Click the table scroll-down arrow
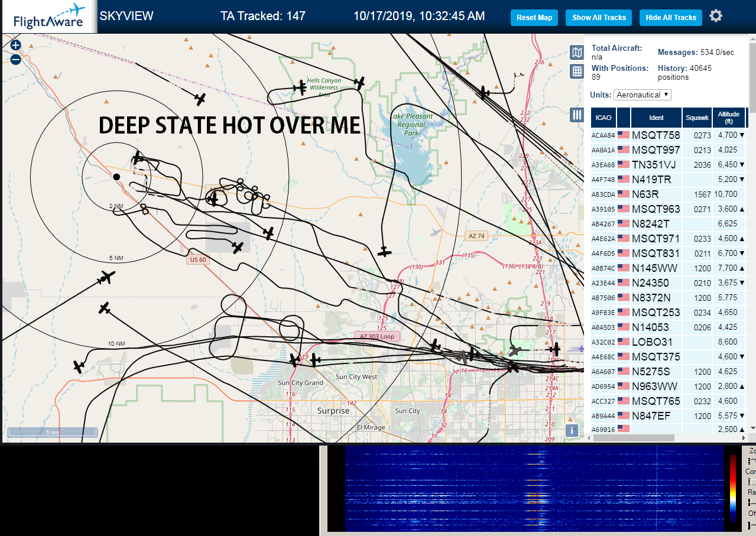Image resolution: width=756 pixels, height=536 pixels. coord(752,428)
